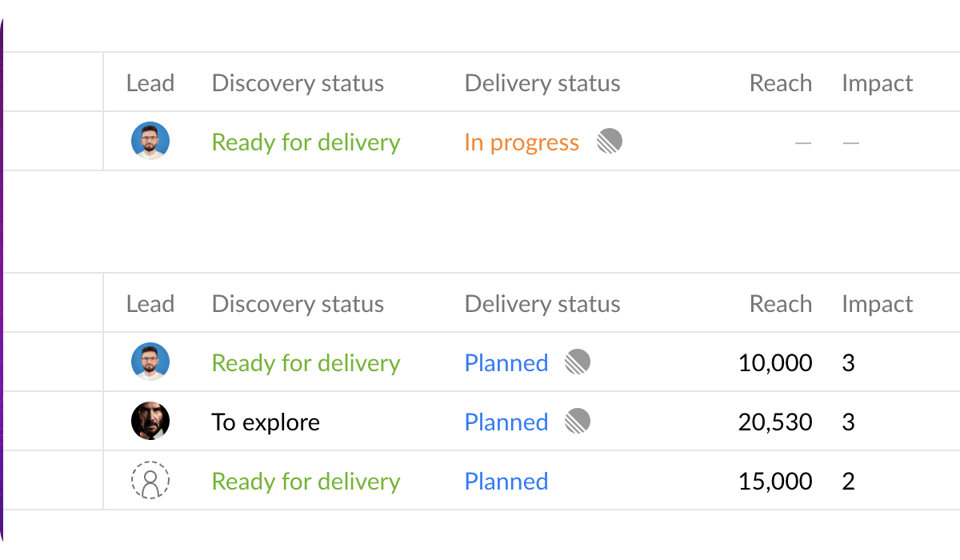Screen dimensions: 960x560
Task: Edit the 20,530 reach value
Action: click(x=775, y=422)
